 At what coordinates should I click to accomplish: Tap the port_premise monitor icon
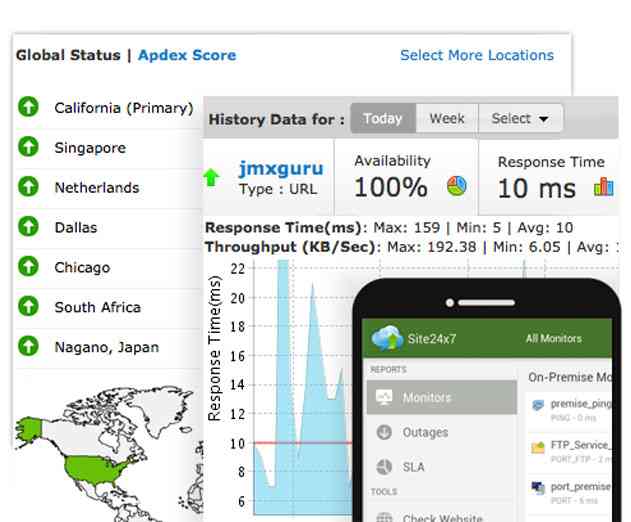click(538, 487)
